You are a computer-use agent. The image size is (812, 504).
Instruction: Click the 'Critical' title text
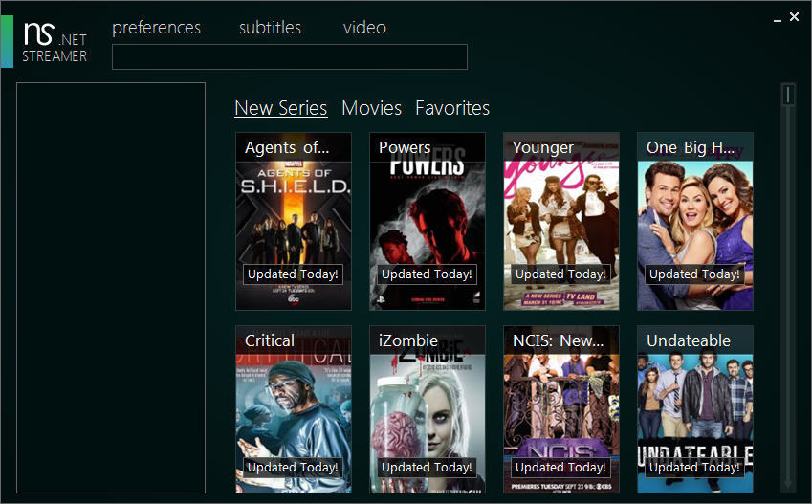click(x=270, y=340)
